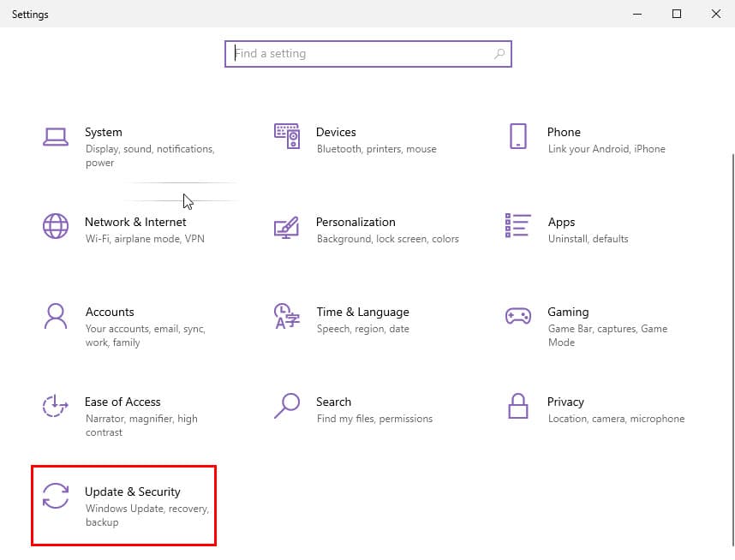Select the 'Update & Security' heading text
The width and height of the screenshot is (735, 560).
coord(133,492)
